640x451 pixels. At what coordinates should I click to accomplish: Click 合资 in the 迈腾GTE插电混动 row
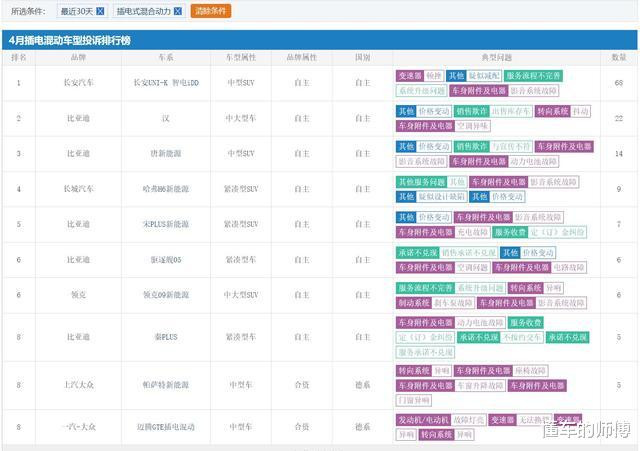pyautogui.click(x=302, y=427)
